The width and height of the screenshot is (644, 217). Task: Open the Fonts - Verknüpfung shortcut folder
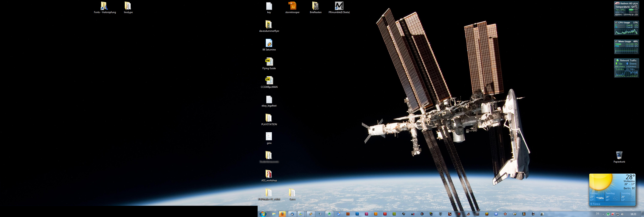[x=105, y=7]
